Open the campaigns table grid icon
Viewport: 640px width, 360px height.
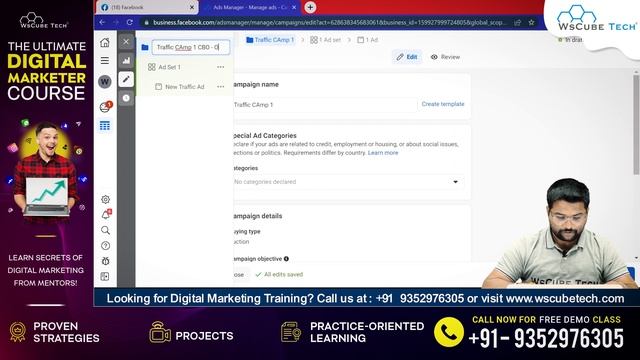click(105, 126)
